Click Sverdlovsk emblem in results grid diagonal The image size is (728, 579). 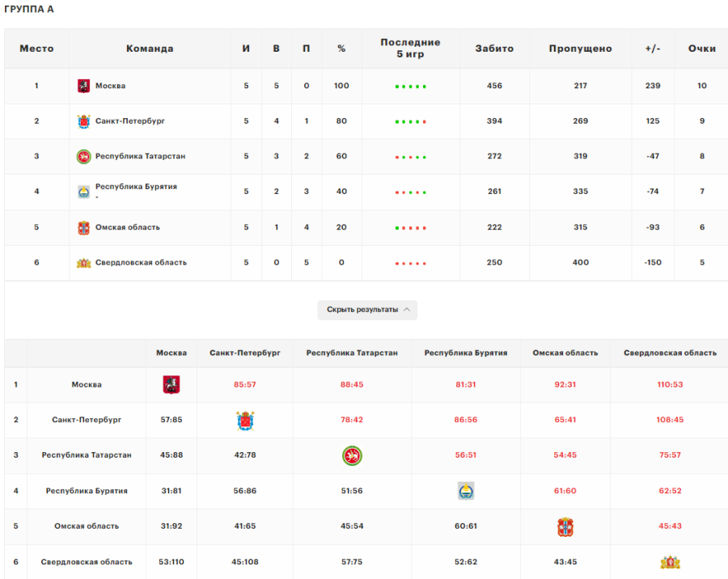coord(670,562)
